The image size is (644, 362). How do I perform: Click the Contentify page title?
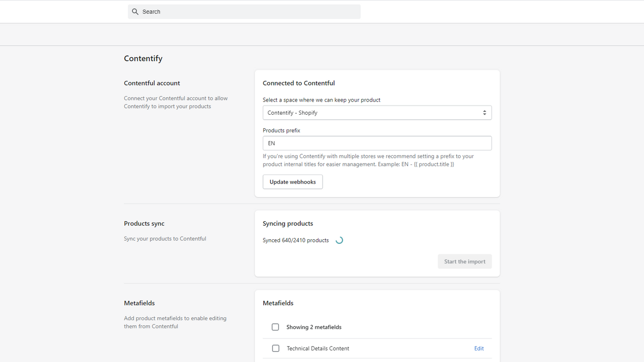(x=143, y=58)
